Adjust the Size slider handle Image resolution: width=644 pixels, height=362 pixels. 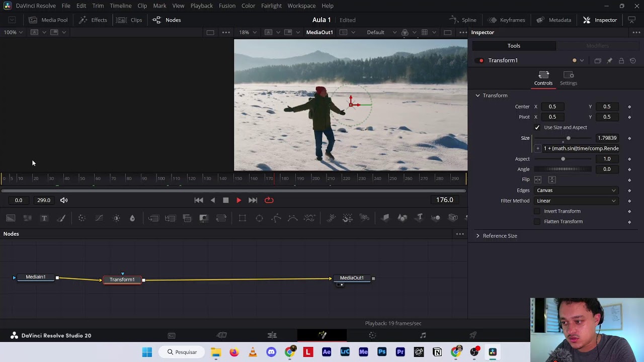pos(569,138)
